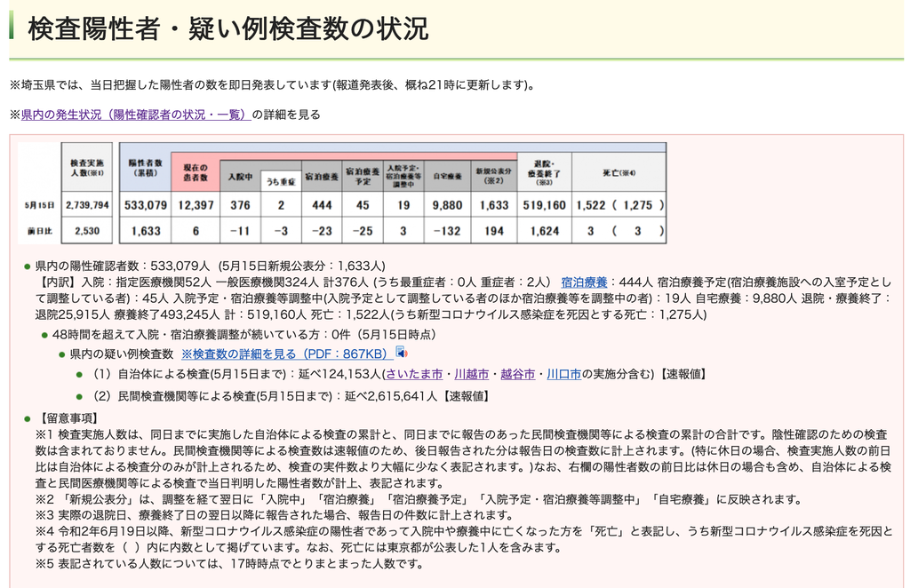Click table cell 9,880 under 自宅療養
Screen dimensions: 910x588
tap(448, 205)
